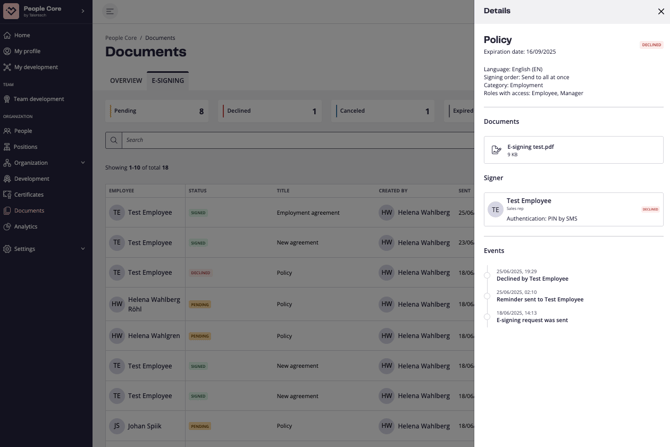The height and width of the screenshot is (447, 670).
Task: Open My development section
Action: (35, 67)
